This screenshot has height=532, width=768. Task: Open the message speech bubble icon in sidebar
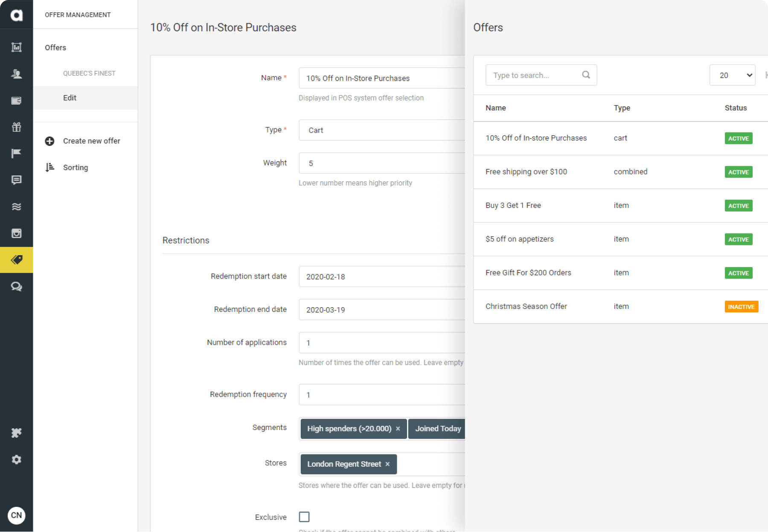click(x=16, y=180)
